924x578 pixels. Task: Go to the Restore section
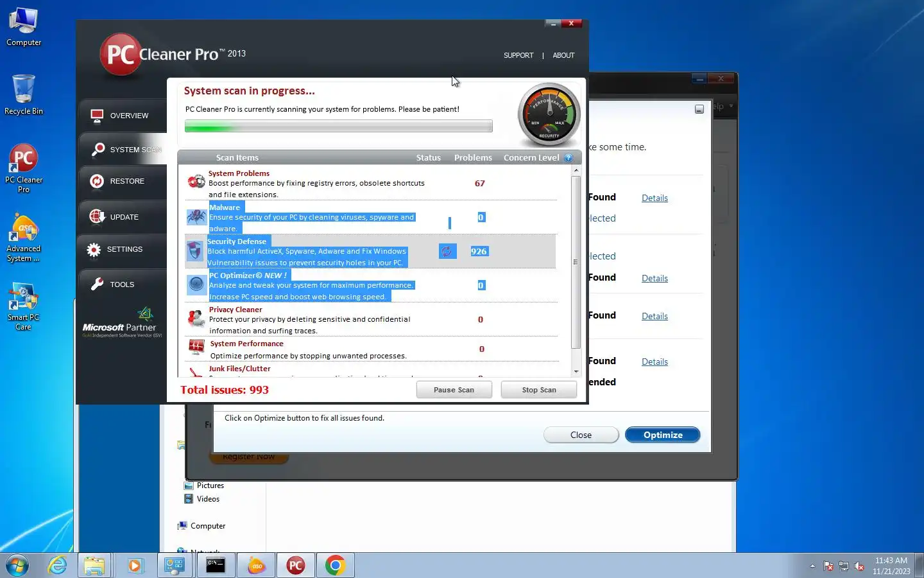pyautogui.click(x=123, y=181)
